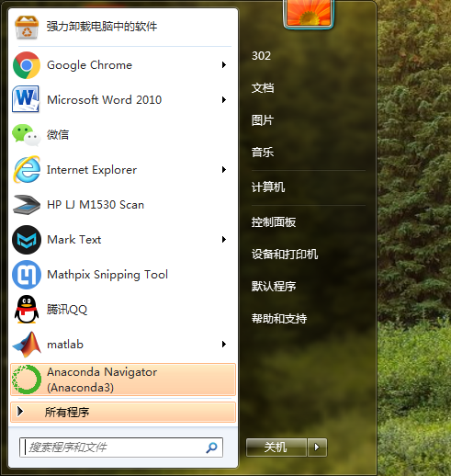This screenshot has height=476, width=451.
Task: Open the software uninstaller trash-bin icon
Action: 27,28
